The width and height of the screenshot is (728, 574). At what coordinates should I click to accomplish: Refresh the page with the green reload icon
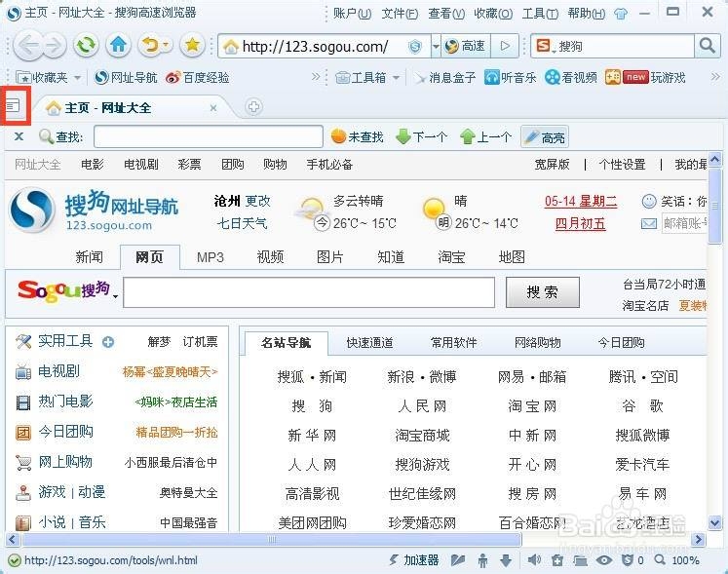pos(87,45)
